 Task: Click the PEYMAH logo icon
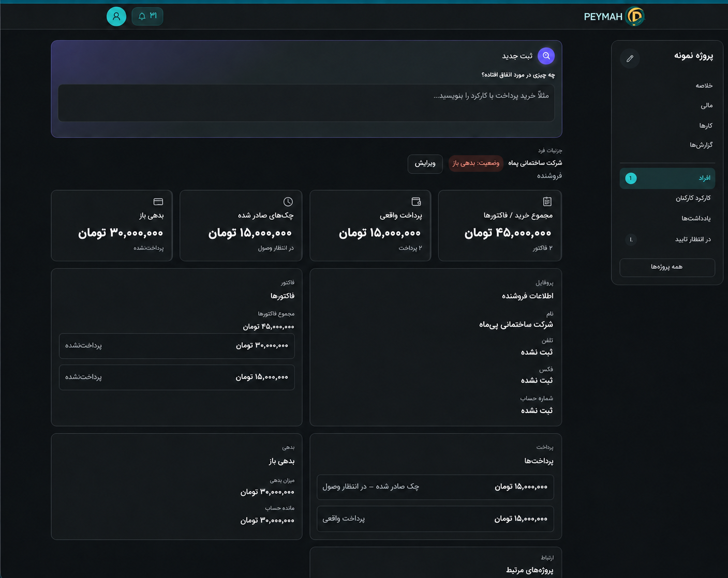tap(635, 17)
